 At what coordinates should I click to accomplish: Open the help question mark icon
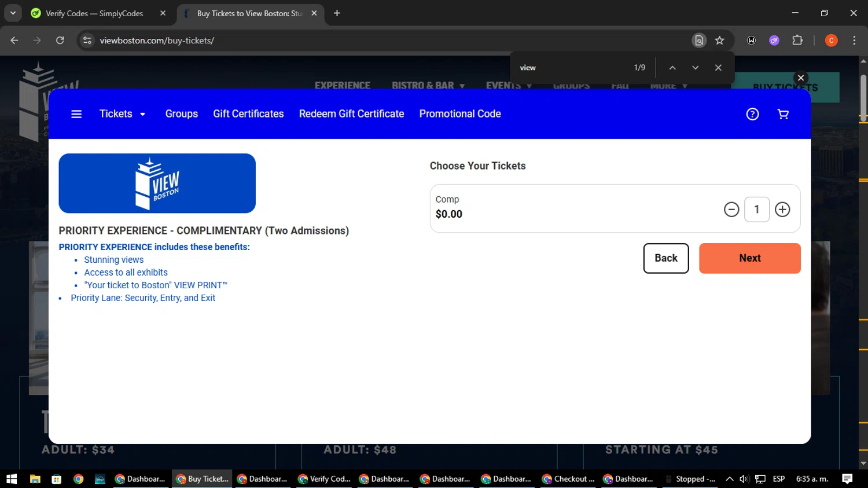click(752, 114)
